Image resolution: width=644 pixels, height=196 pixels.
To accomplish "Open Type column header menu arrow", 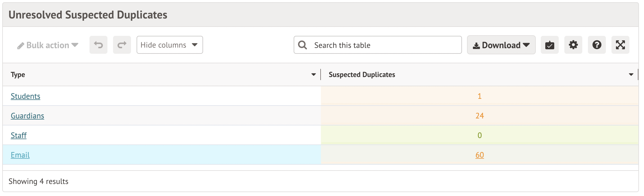I will point(314,74).
